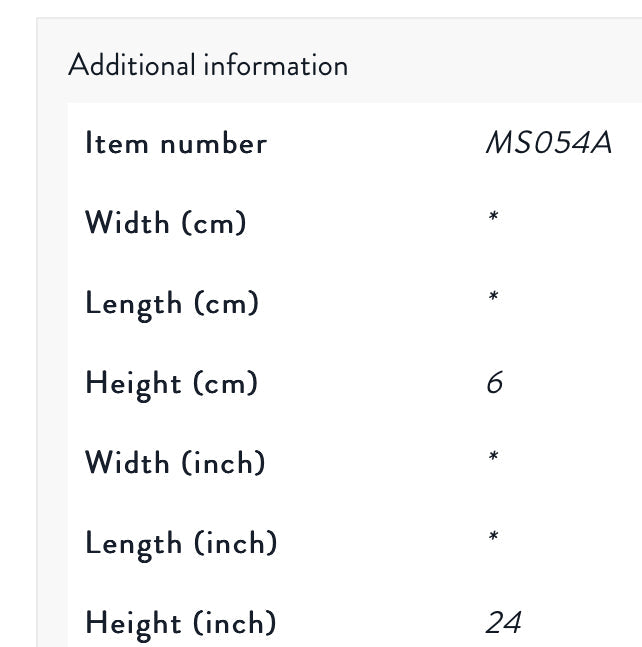The height and width of the screenshot is (647, 642).
Task: Select the Length (inch) label
Action: point(181,544)
